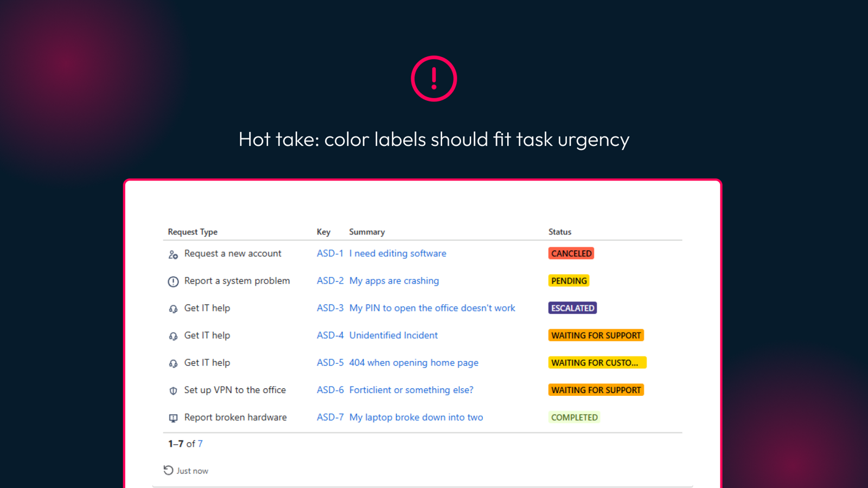The width and height of the screenshot is (868, 488).
Task: Open 'Forticlient or something else?' link
Action: coord(411,390)
